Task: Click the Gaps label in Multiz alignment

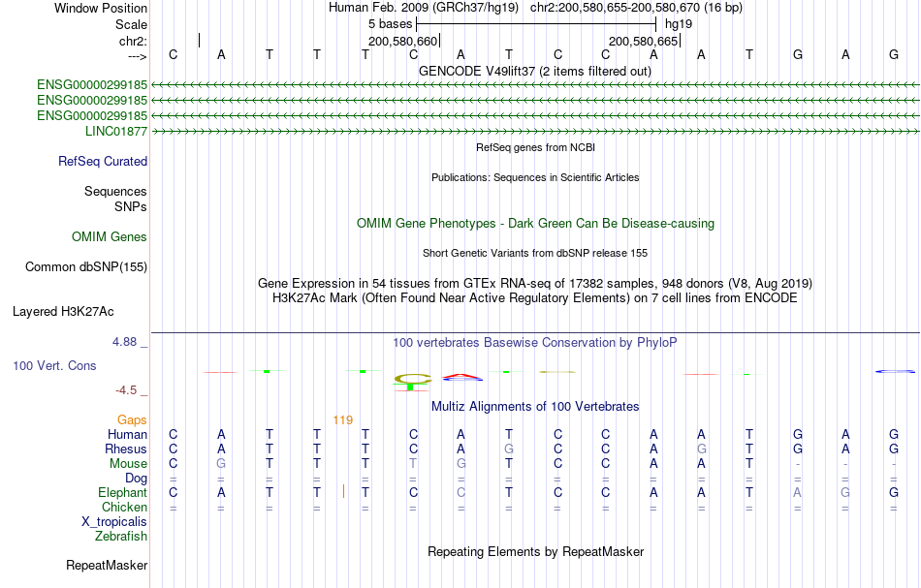Action: [x=132, y=420]
